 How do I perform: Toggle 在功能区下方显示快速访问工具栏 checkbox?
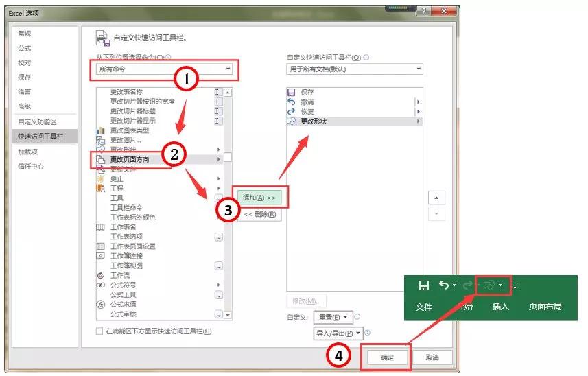coord(99,331)
